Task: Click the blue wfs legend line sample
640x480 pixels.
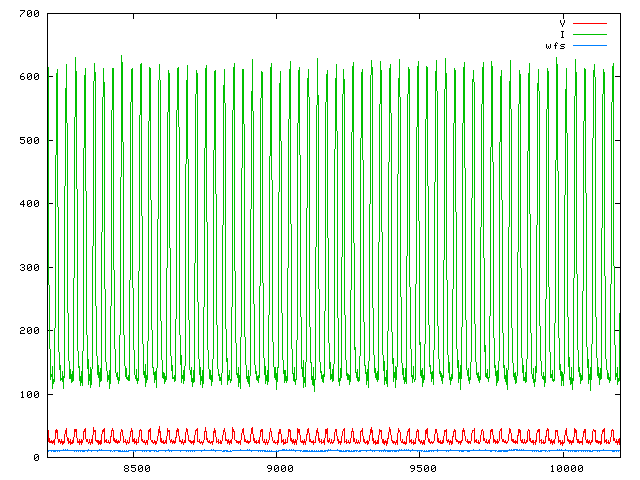Action: (590, 46)
